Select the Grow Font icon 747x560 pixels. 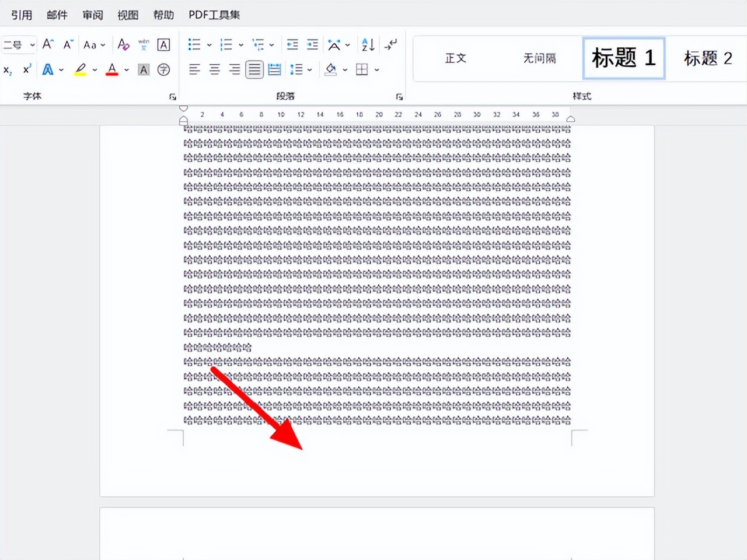pos(48,44)
